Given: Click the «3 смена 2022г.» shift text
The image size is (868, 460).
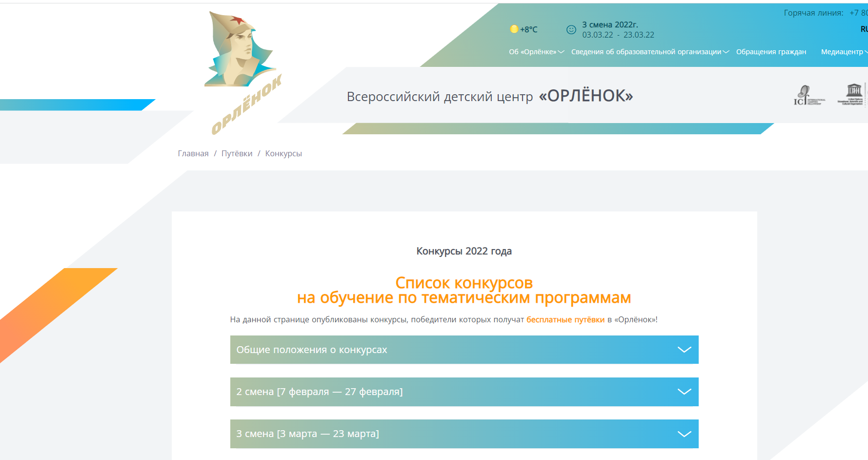Looking at the screenshot, I should coord(610,24).
